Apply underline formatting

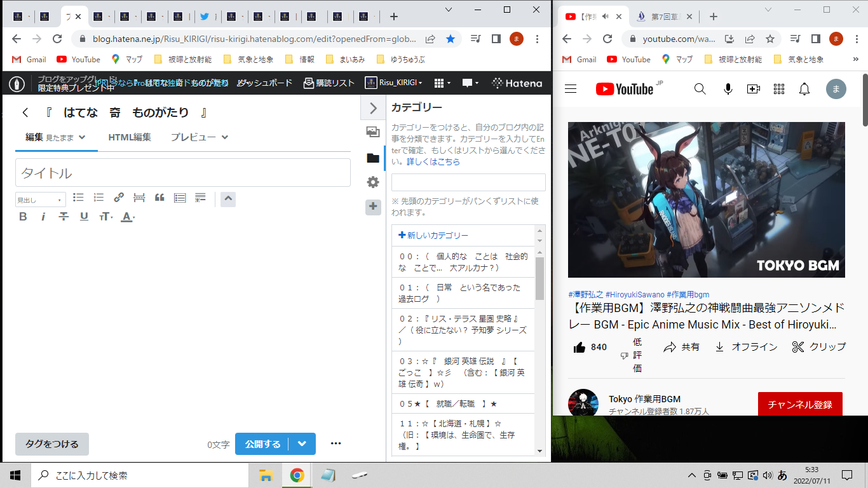(84, 217)
